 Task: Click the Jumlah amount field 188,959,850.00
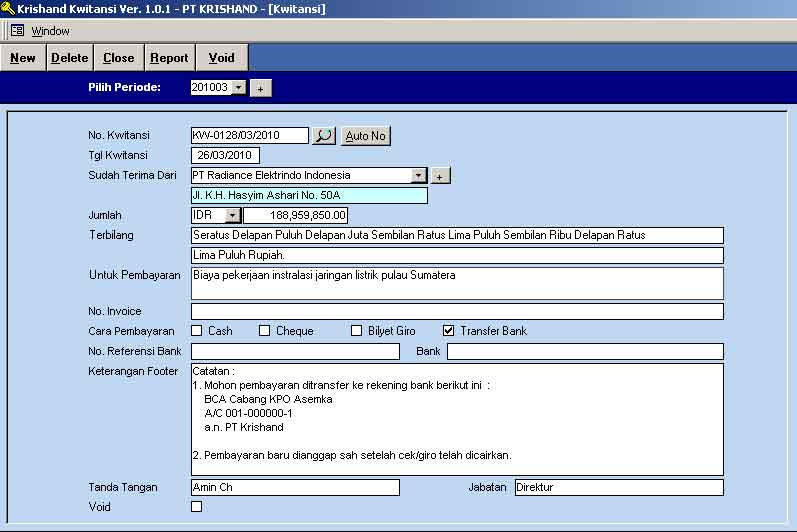pyautogui.click(x=295, y=215)
